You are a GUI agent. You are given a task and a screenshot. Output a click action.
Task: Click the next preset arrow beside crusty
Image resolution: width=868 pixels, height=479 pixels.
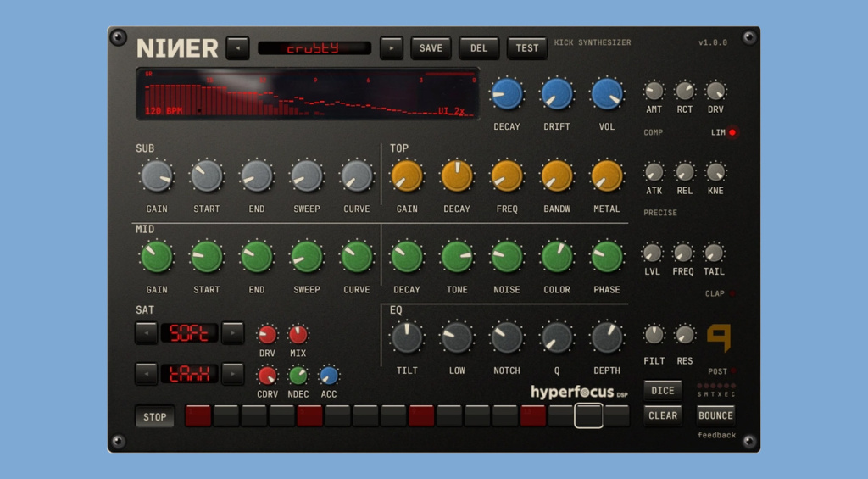click(x=392, y=48)
